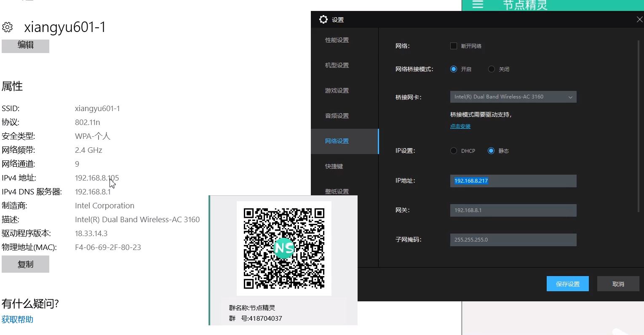
Task: Click the gear icon in 设置 dialog title
Action: point(323,19)
